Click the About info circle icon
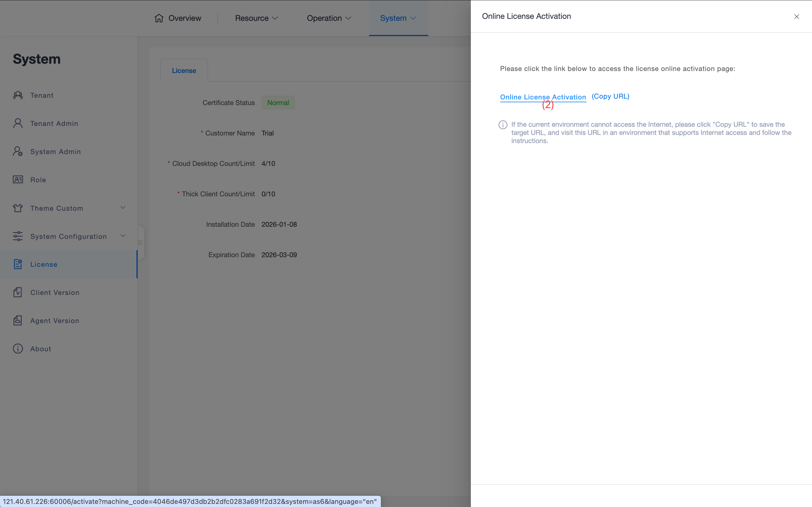This screenshot has width=812, height=507. coord(18,349)
